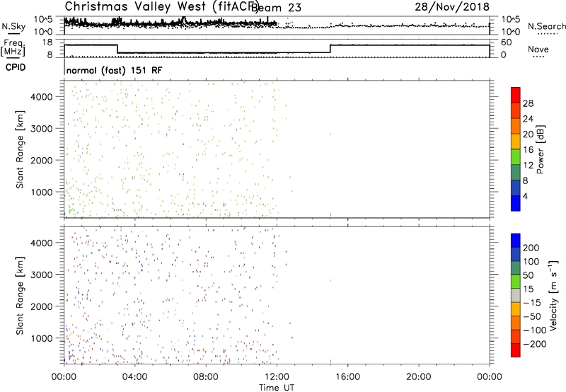Click the '12:00' time tick label
The height and width of the screenshot is (392, 566).
coord(277,377)
